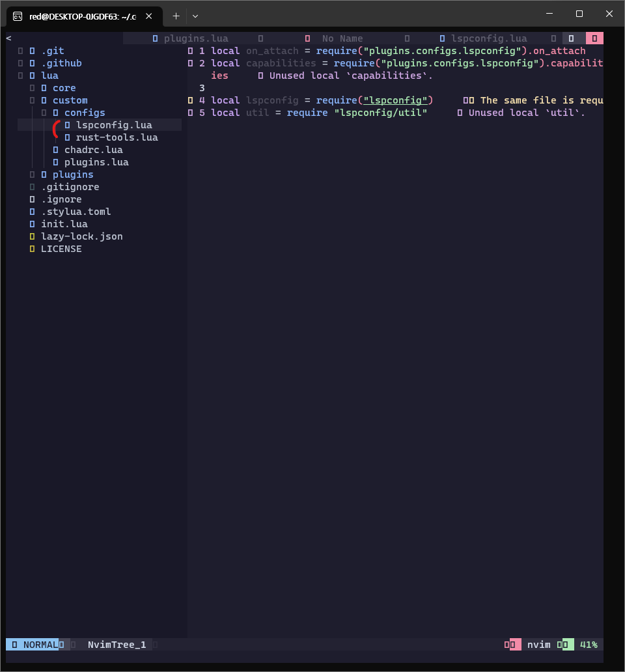The height and width of the screenshot is (672, 625).
Task: Click the git icon beside .gitignore
Action: click(x=32, y=188)
